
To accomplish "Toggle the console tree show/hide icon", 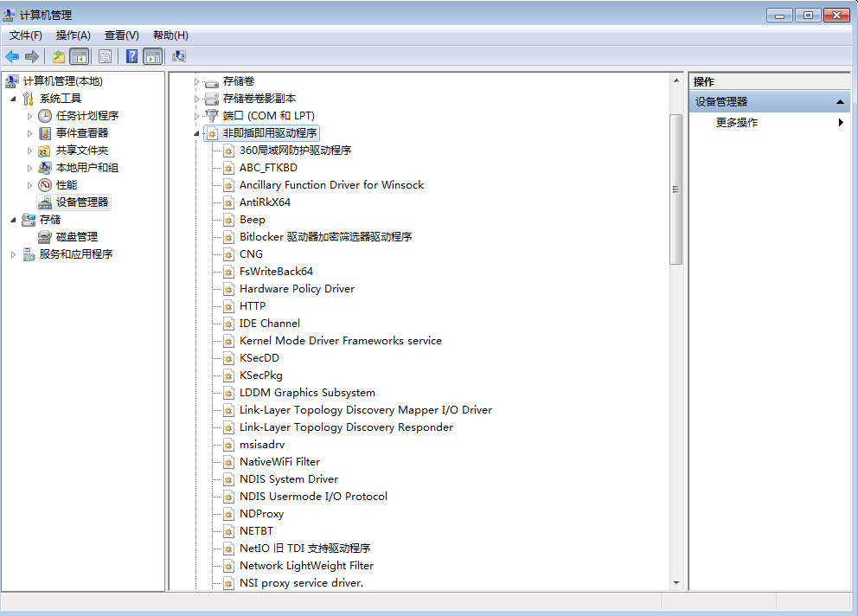I will [80, 56].
